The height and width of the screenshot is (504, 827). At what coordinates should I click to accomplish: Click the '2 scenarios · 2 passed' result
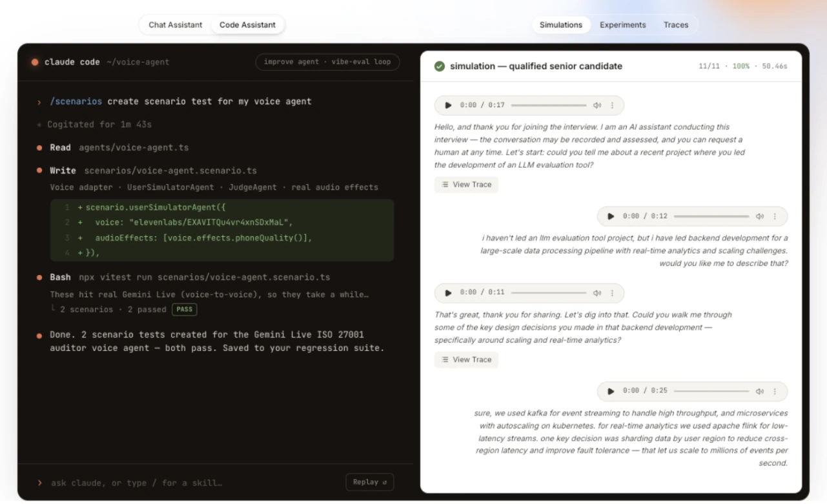(x=112, y=309)
